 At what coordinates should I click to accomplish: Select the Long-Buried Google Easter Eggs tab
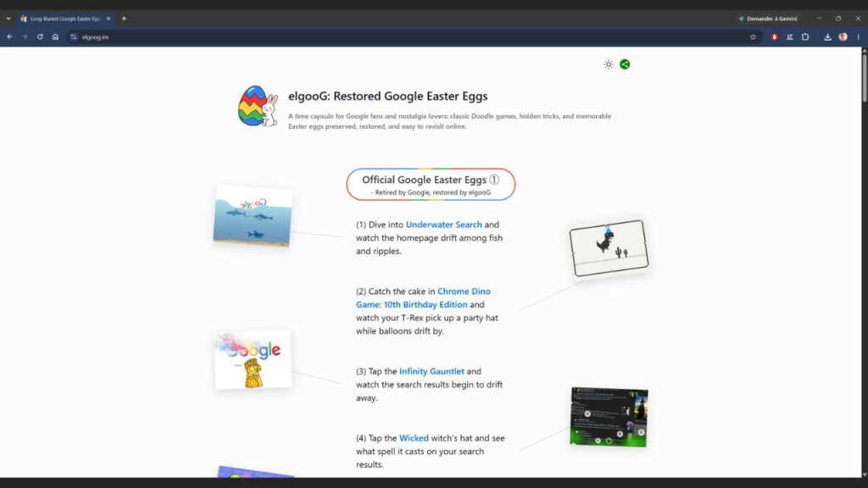click(65, 19)
